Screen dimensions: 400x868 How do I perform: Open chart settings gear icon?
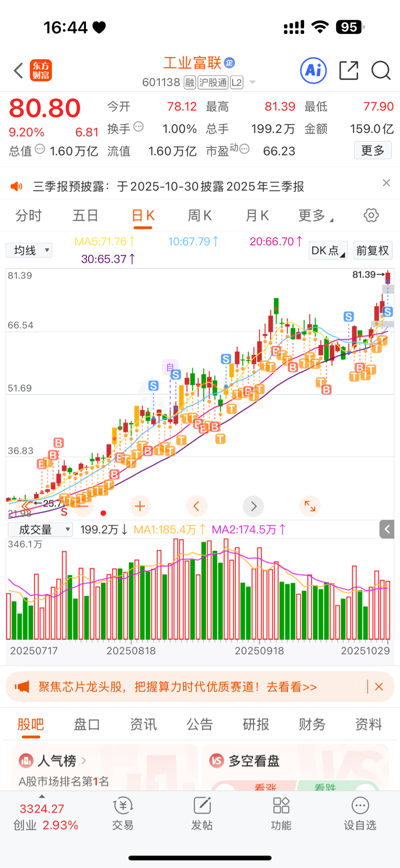(x=371, y=215)
